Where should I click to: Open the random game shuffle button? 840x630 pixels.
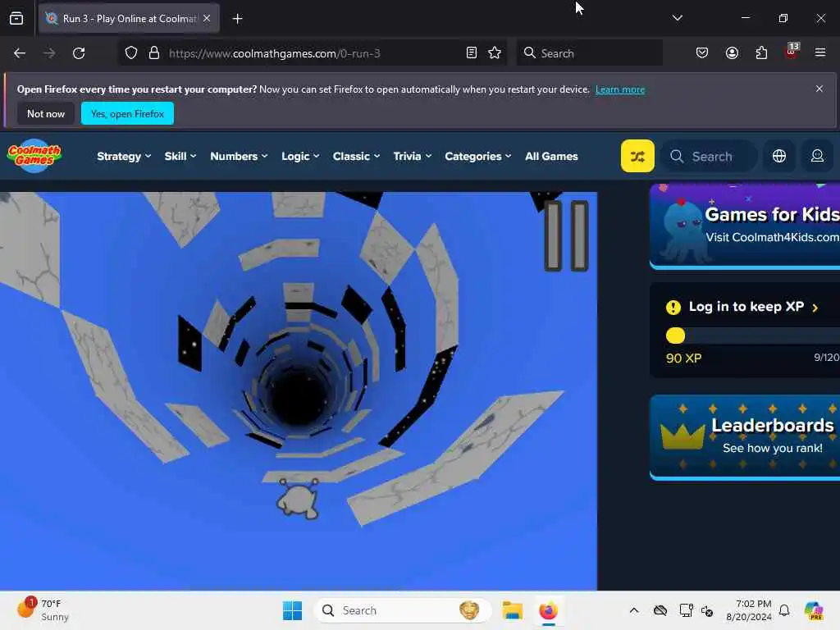pos(637,156)
